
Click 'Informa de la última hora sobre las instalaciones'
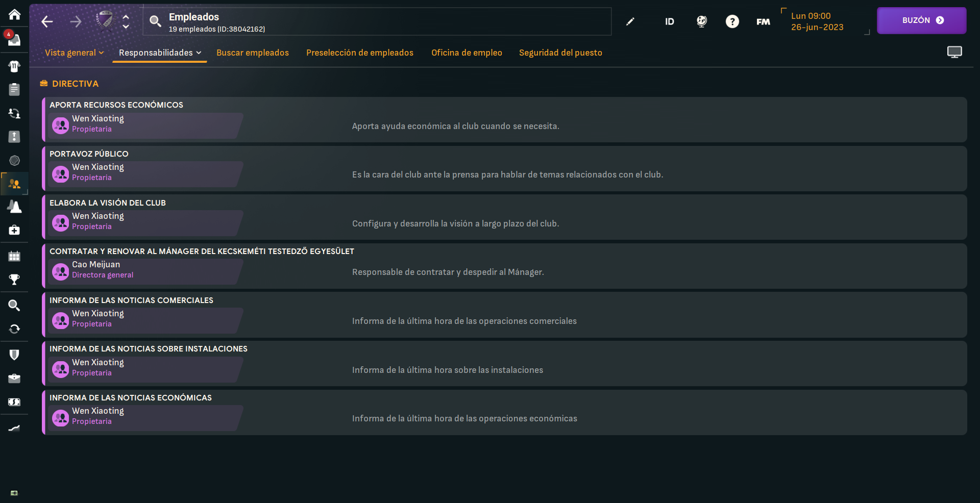tap(448, 370)
